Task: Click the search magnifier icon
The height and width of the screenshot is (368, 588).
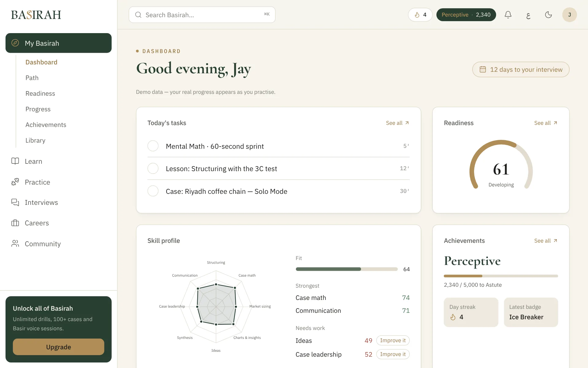Action: pos(138,15)
